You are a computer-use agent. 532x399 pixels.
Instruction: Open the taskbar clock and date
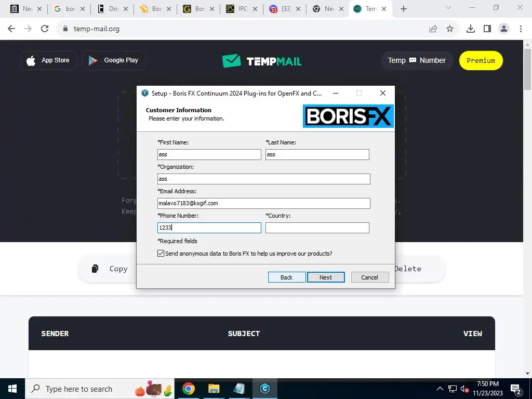point(488,389)
